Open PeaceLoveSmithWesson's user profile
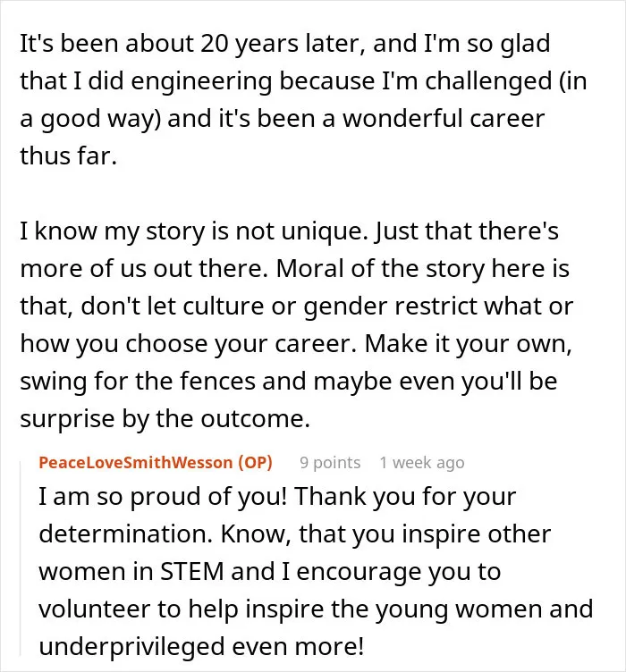The width and height of the screenshot is (626, 672). click(x=136, y=462)
